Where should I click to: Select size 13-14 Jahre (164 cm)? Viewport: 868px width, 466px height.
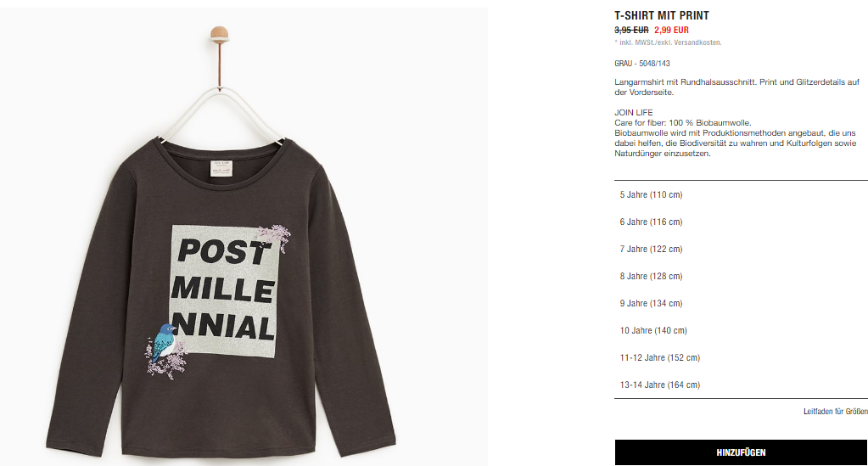click(741, 385)
